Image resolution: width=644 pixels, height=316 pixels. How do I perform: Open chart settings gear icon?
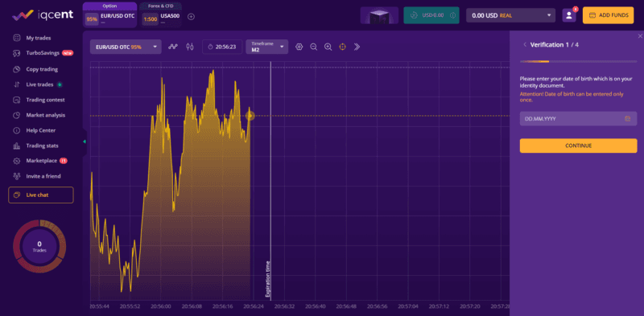(x=299, y=47)
